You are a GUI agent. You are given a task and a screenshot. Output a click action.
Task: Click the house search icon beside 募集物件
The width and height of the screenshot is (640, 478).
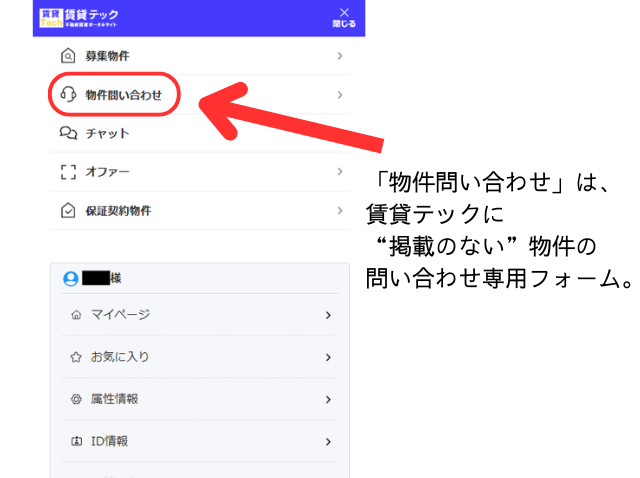coord(68,56)
